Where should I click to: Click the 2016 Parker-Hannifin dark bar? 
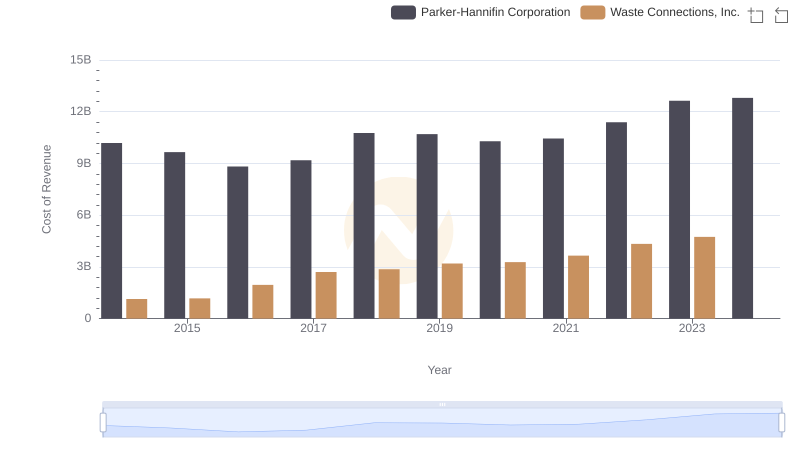point(238,243)
